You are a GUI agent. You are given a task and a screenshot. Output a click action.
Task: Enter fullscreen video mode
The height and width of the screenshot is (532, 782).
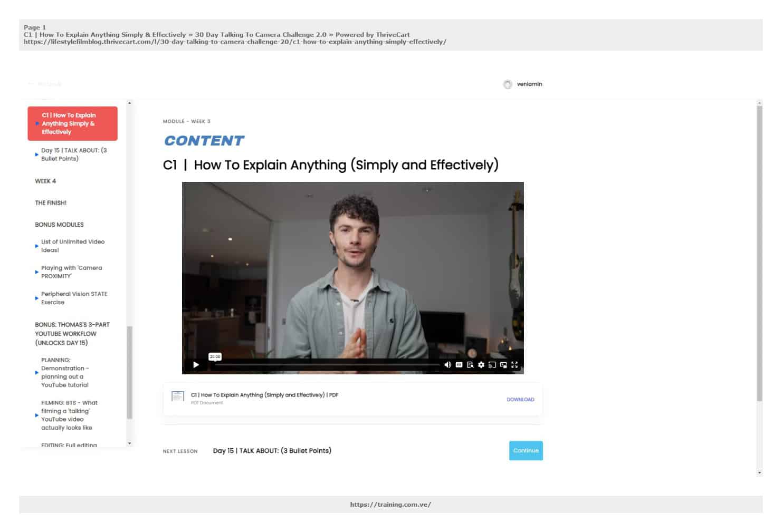(514, 365)
